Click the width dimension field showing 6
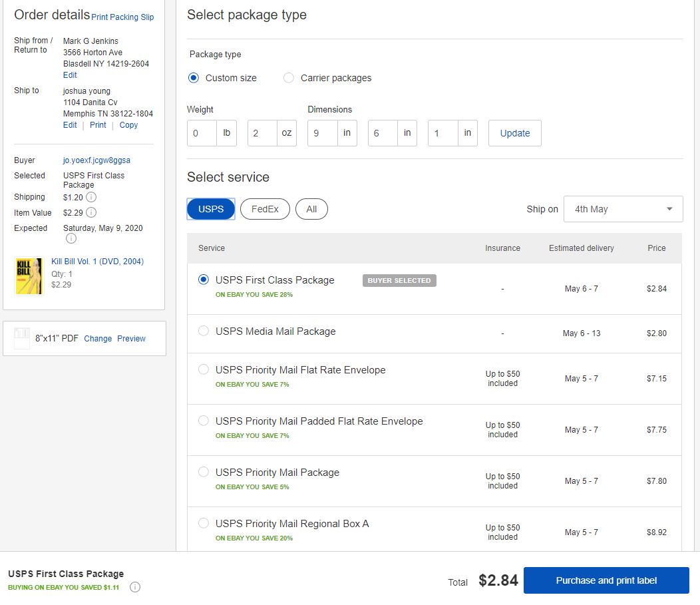 point(383,133)
